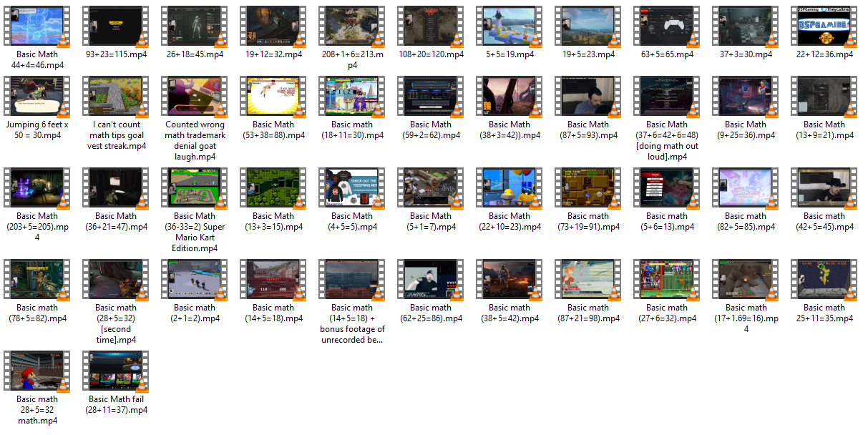Viewport: 868px width, 435px height.
Task: Click the file name '19+5=23.mp4'
Action: 588,54
